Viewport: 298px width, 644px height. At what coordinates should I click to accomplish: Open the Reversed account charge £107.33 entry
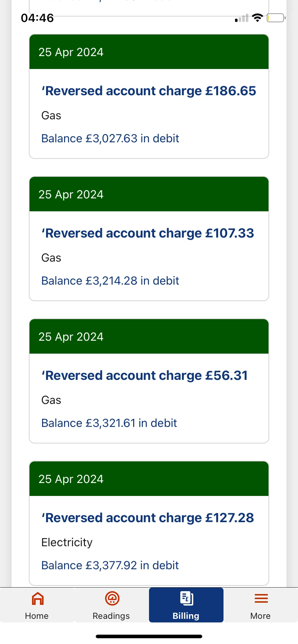148,233
